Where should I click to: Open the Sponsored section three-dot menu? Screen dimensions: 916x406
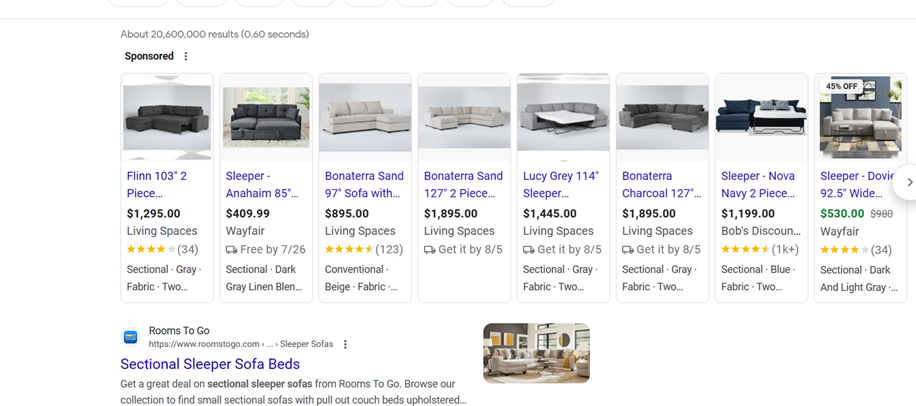pos(186,57)
